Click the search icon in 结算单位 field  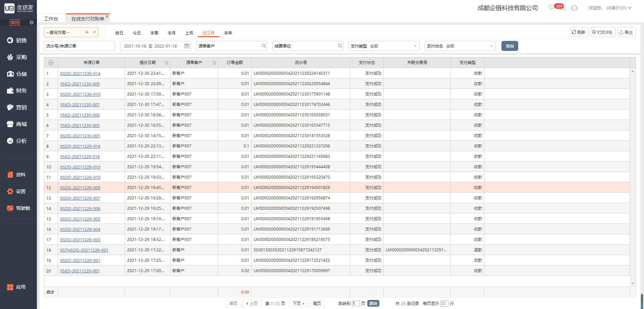point(340,46)
